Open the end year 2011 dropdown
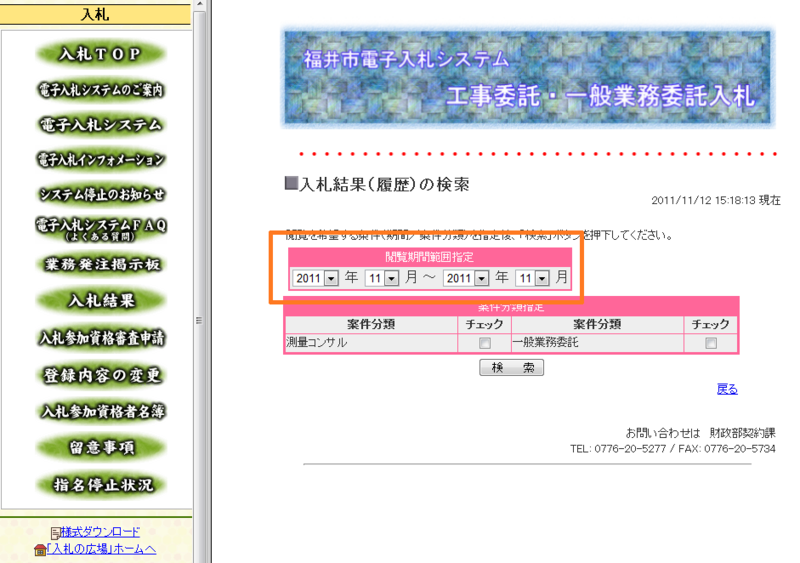Screen dimensions: 800x563 click(x=466, y=278)
